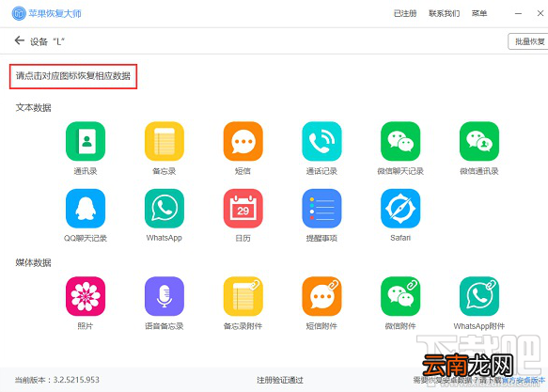This screenshot has width=548, height=392.
Task: Open the 通话记录 call history icon
Action: pos(321,141)
